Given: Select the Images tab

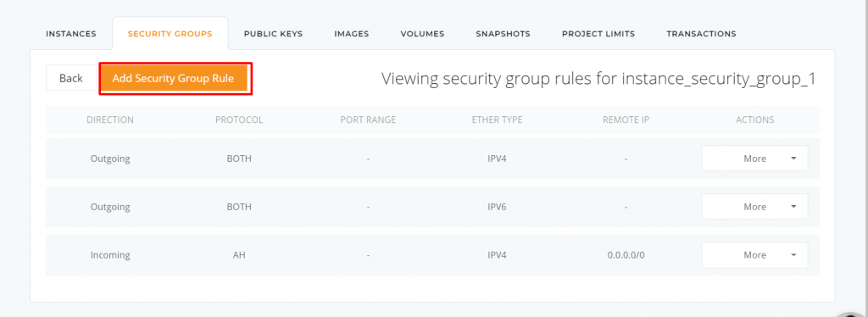Looking at the screenshot, I should coord(352,34).
